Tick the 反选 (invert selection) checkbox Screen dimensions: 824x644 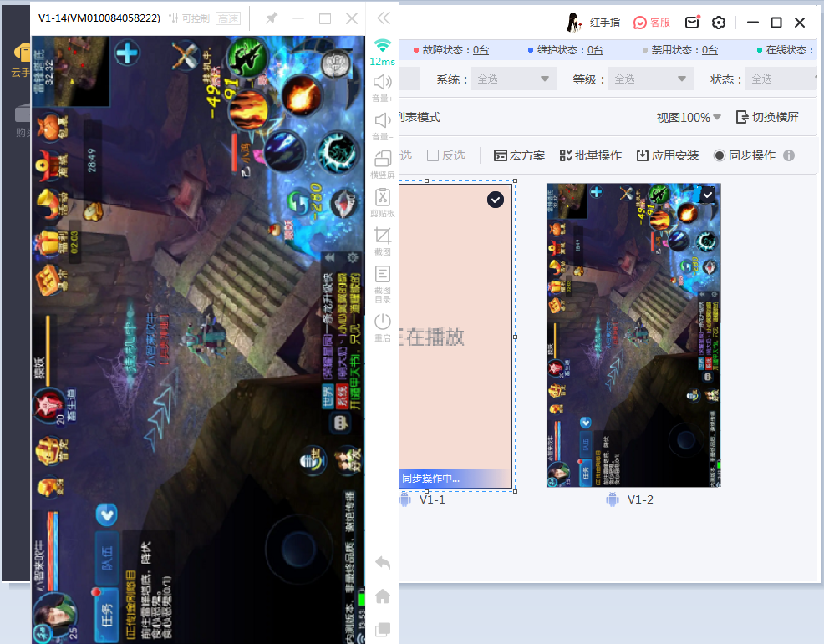(433, 155)
